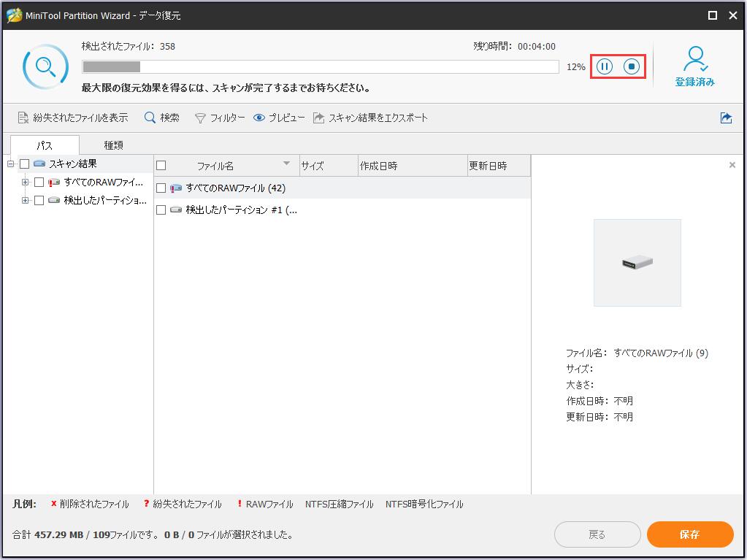Close the preview panel
The height and width of the screenshot is (560, 747).
pyautogui.click(x=732, y=165)
